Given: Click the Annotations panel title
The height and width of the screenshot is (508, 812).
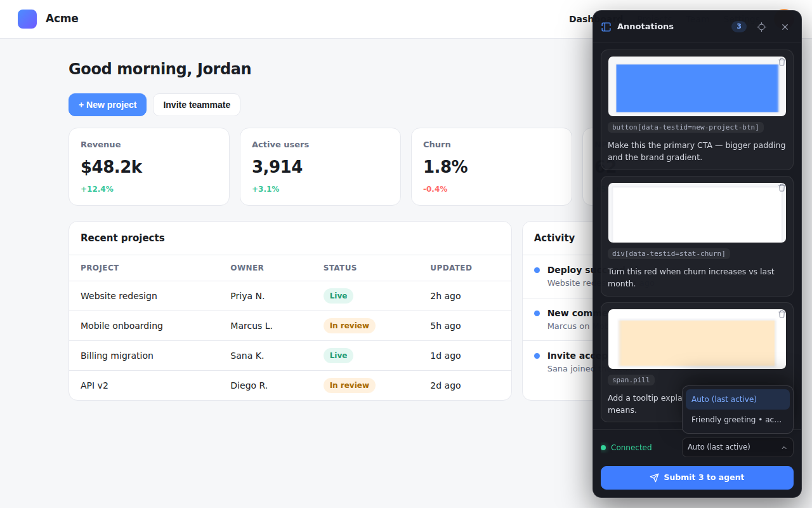Looking at the screenshot, I should point(645,27).
